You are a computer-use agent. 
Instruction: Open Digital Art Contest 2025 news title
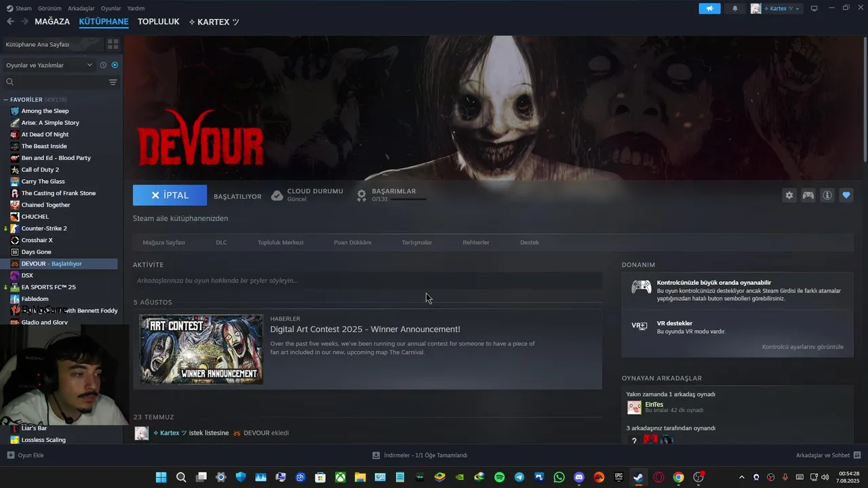coord(365,329)
